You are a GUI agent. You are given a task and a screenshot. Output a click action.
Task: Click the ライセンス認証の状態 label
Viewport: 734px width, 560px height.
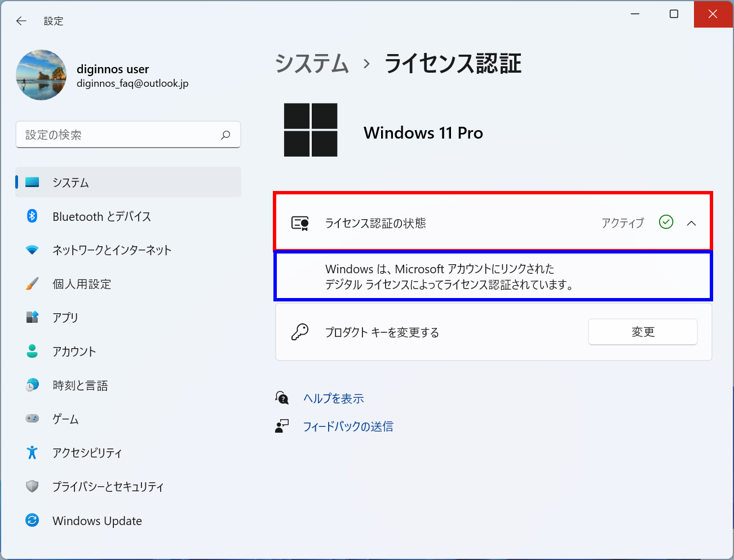coord(375,223)
